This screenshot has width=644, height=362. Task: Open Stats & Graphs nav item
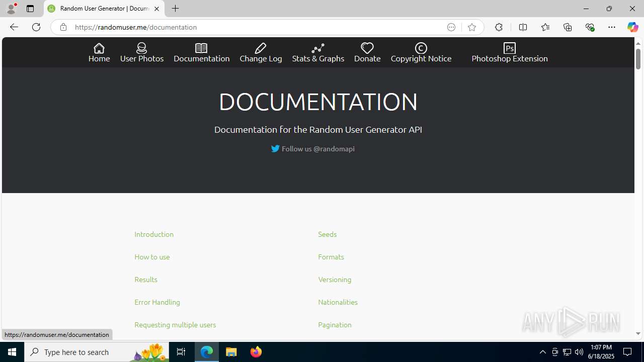pyautogui.click(x=318, y=53)
